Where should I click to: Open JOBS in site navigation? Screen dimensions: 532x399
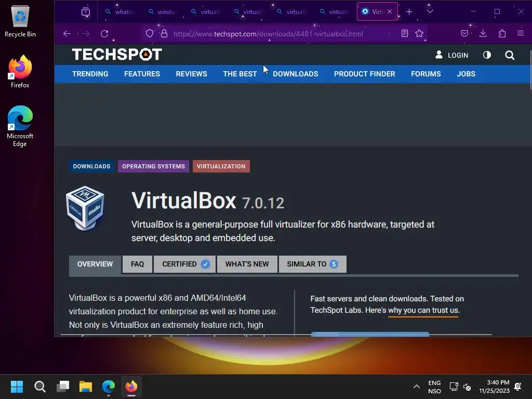click(x=466, y=74)
